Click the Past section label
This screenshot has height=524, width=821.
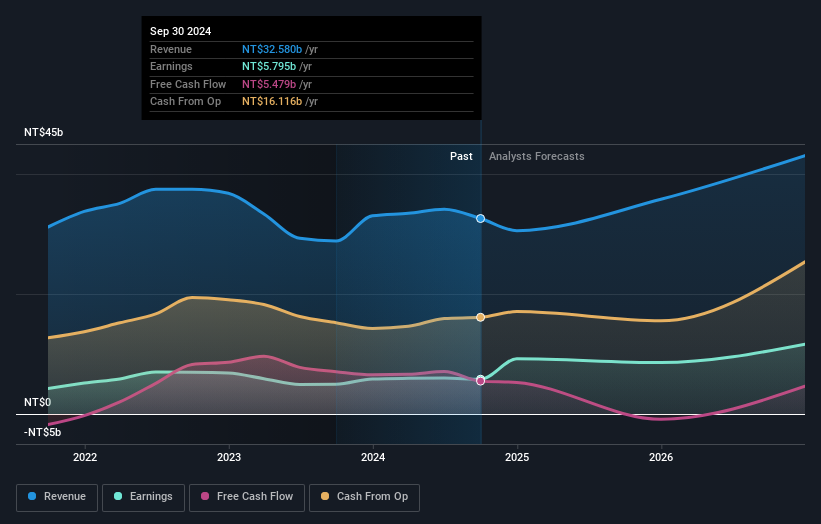461,156
